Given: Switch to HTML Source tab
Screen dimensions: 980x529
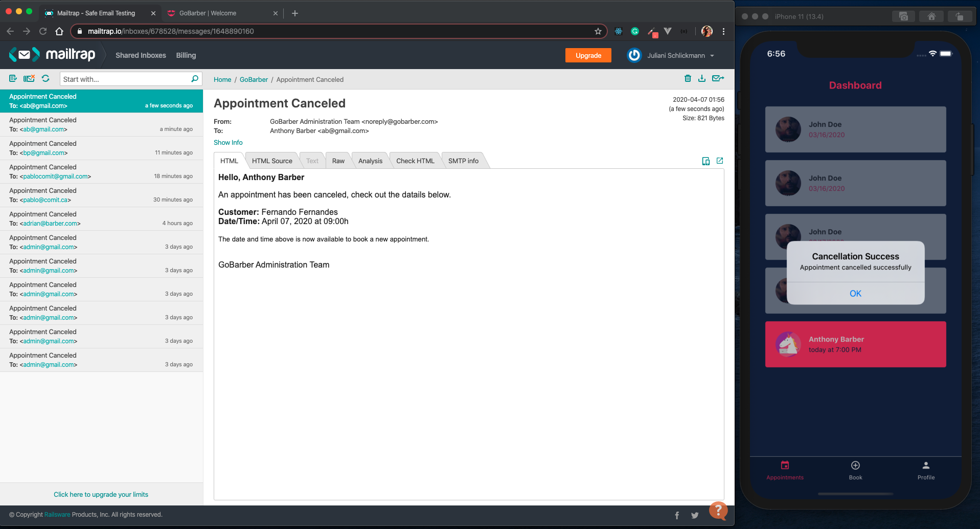Looking at the screenshot, I should pyautogui.click(x=272, y=161).
